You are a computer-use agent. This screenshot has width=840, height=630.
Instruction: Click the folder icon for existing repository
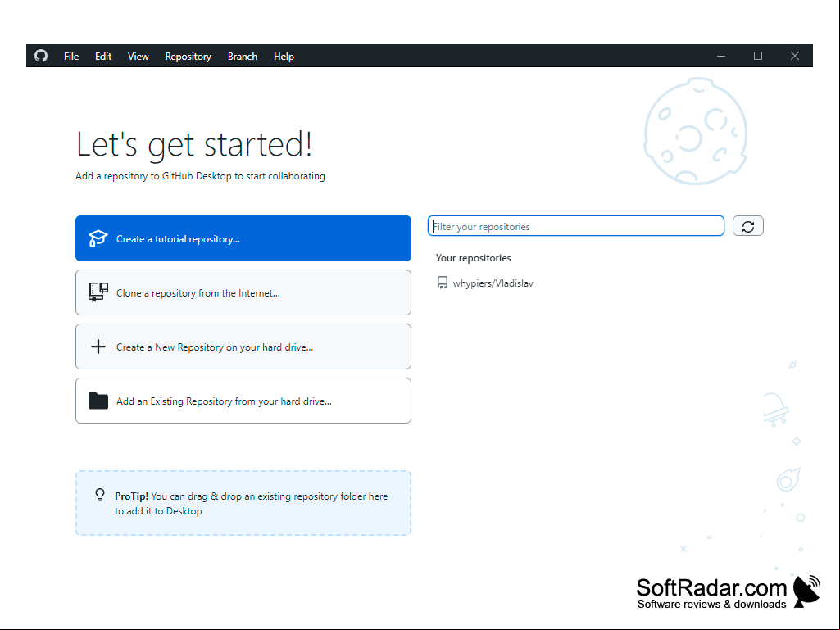click(x=98, y=401)
